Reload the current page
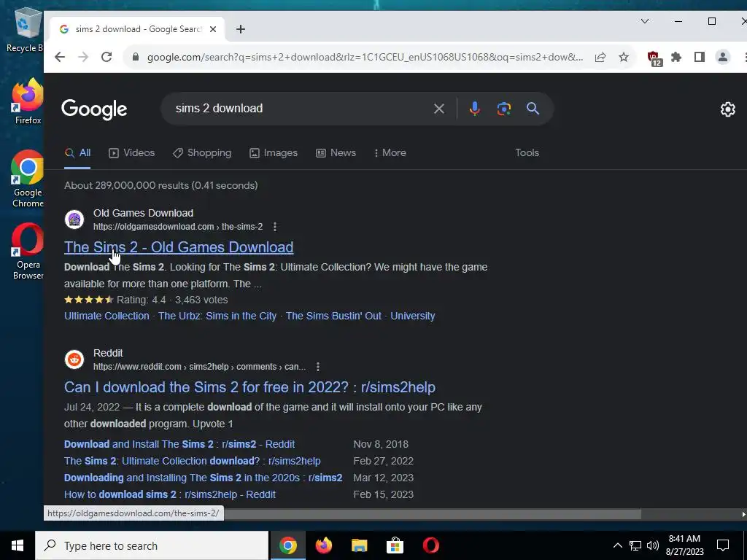This screenshot has height=560, width=747. (107, 57)
